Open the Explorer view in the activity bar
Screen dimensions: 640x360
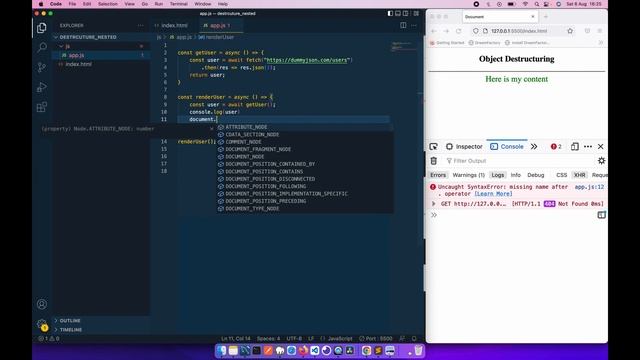point(42,28)
